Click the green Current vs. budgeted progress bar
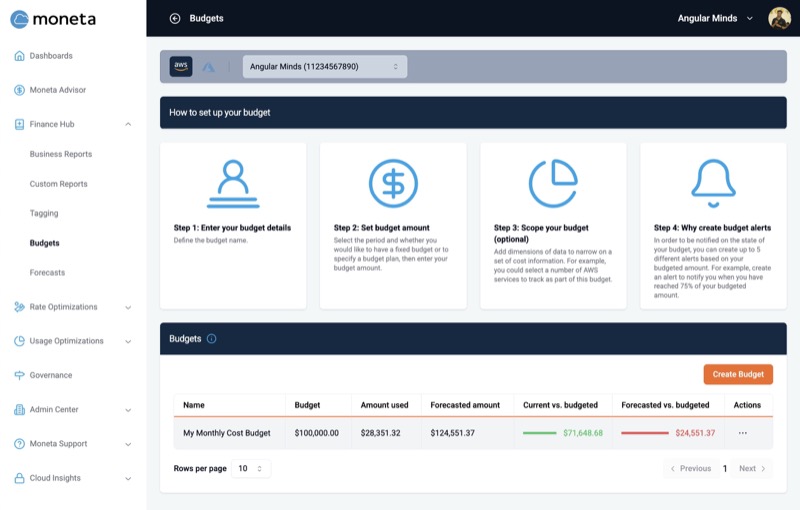The width and height of the screenshot is (800, 510). click(540, 433)
